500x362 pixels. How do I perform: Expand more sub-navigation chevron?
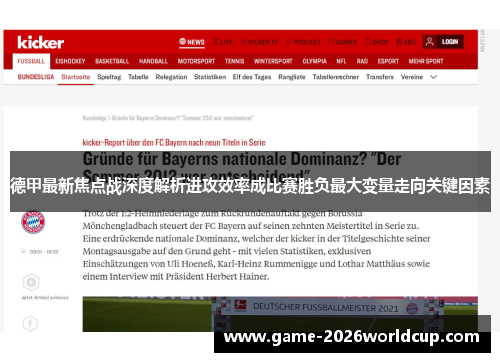(433, 77)
